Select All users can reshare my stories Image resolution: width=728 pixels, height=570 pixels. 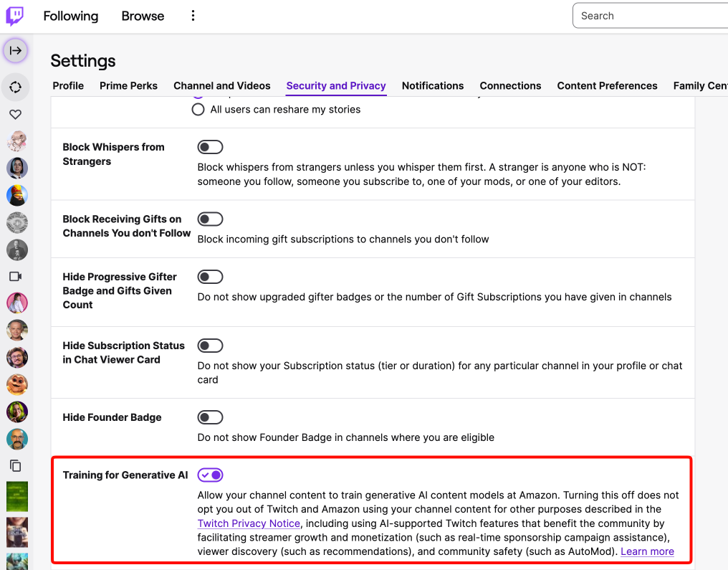[x=198, y=110]
